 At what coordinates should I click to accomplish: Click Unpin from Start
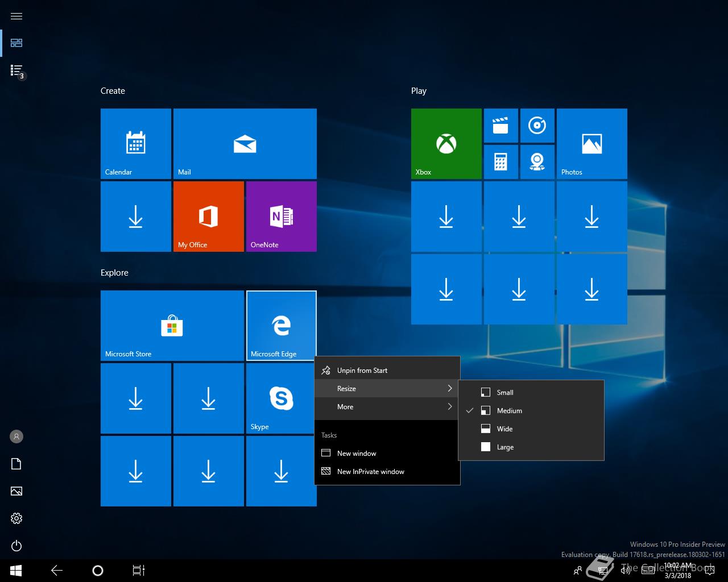(x=387, y=370)
